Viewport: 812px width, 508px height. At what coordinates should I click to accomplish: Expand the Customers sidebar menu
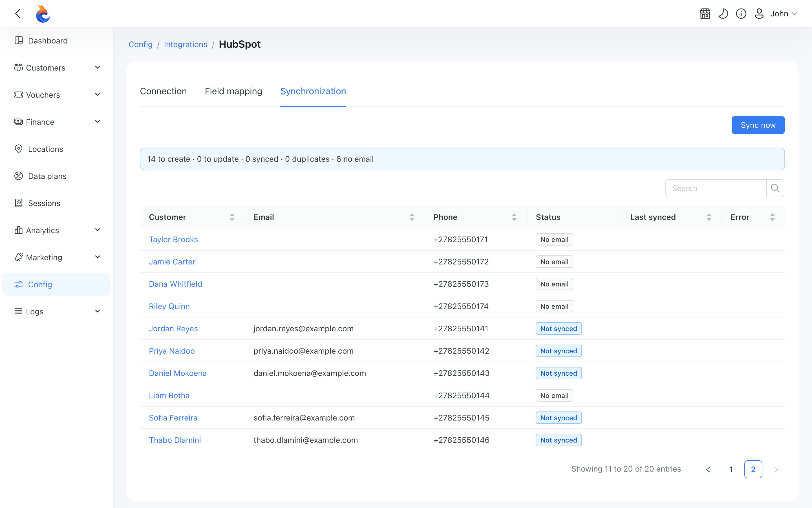[x=56, y=67]
